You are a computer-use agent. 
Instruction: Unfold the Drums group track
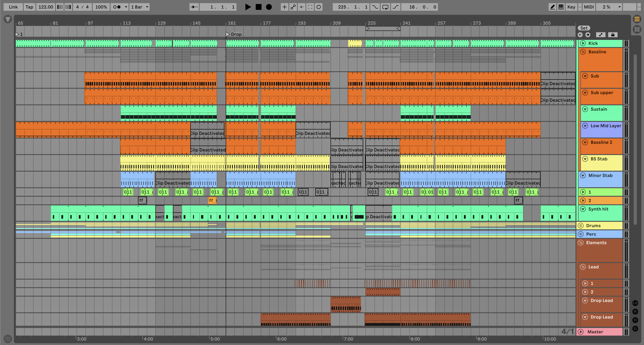coord(580,226)
